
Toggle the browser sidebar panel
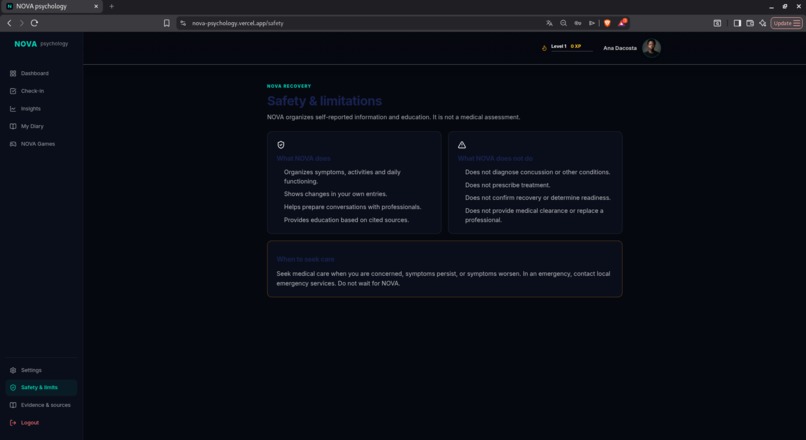click(737, 23)
